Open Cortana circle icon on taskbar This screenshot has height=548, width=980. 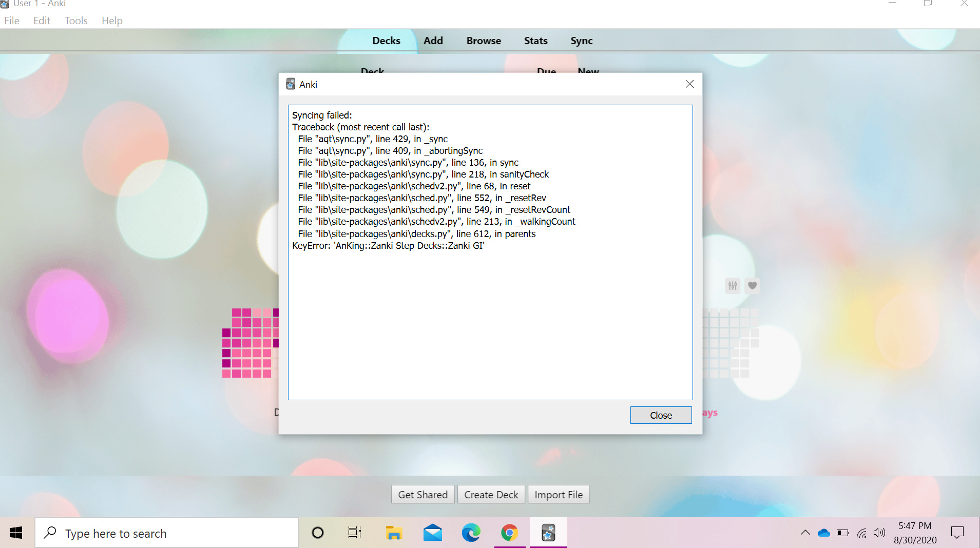pos(318,533)
